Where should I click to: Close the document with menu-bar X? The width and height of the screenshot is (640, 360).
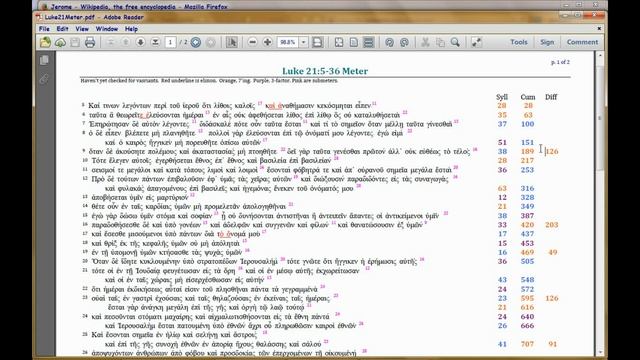tap(599, 29)
